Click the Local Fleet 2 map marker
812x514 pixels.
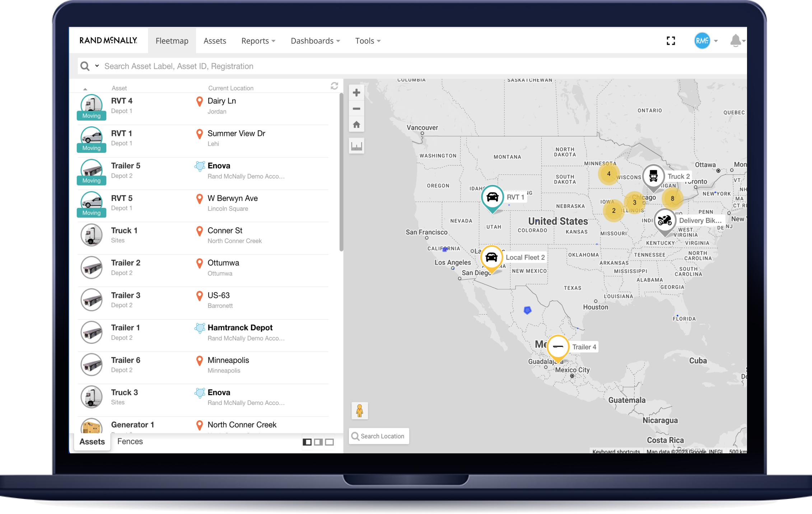tap(491, 258)
